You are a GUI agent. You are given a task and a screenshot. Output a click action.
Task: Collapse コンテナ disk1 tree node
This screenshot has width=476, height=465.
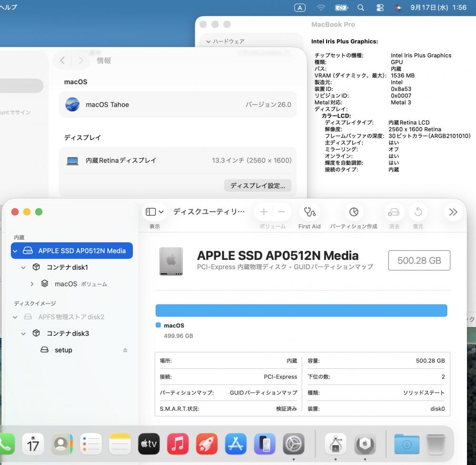point(23,267)
